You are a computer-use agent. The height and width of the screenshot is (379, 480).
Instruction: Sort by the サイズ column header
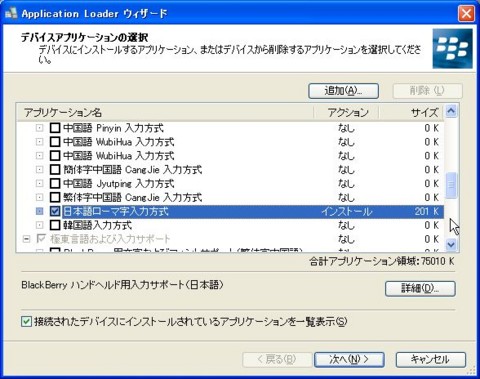(x=411, y=112)
